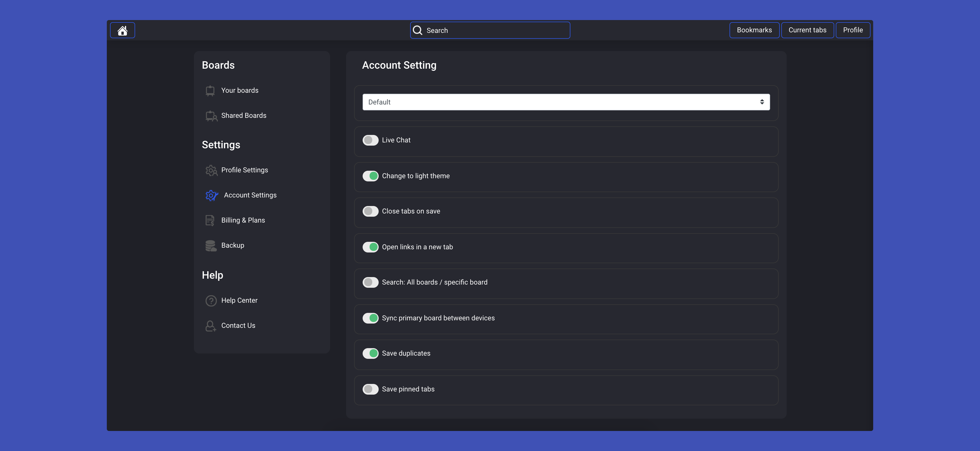Click the Settings section heading
This screenshot has height=451, width=980.
(x=221, y=145)
